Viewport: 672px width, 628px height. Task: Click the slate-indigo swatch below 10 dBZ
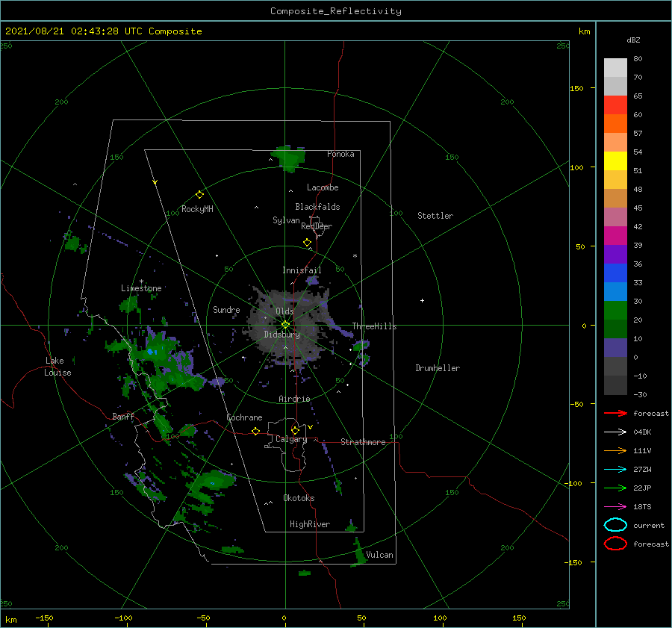[615, 348]
